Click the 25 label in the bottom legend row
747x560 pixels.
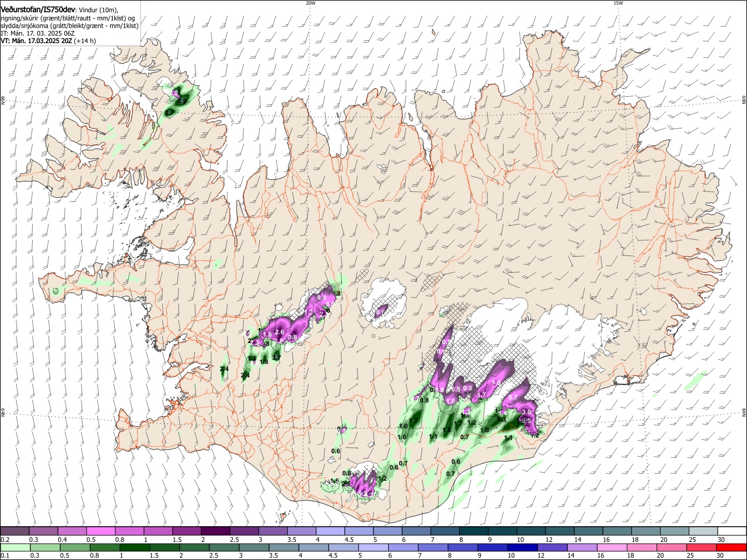tap(692, 556)
